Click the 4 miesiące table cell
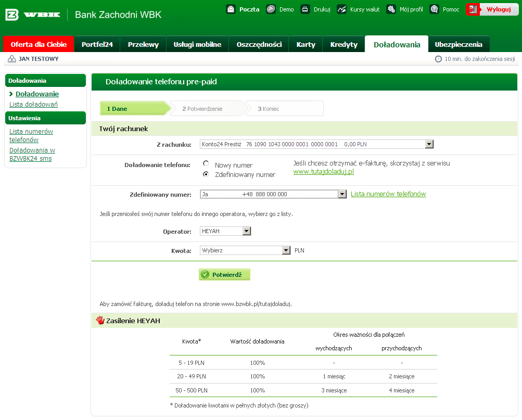Image resolution: width=522 pixels, height=420 pixels. (401, 390)
